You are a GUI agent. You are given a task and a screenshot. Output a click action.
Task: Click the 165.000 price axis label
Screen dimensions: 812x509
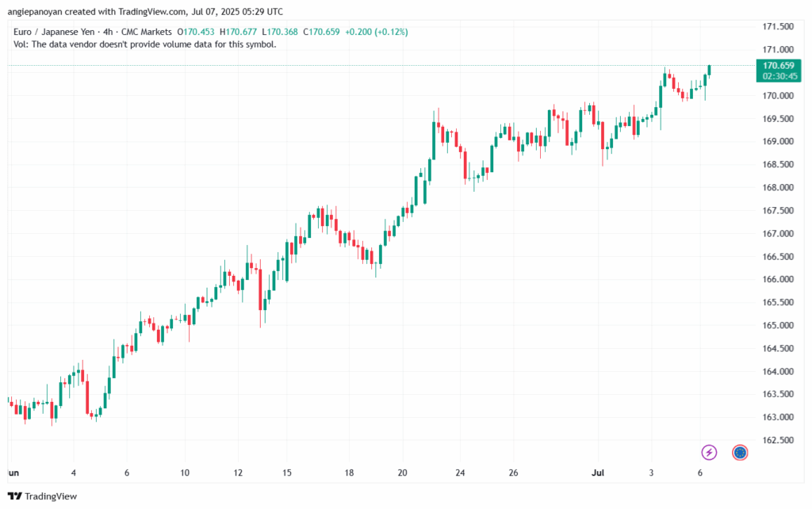click(x=778, y=326)
